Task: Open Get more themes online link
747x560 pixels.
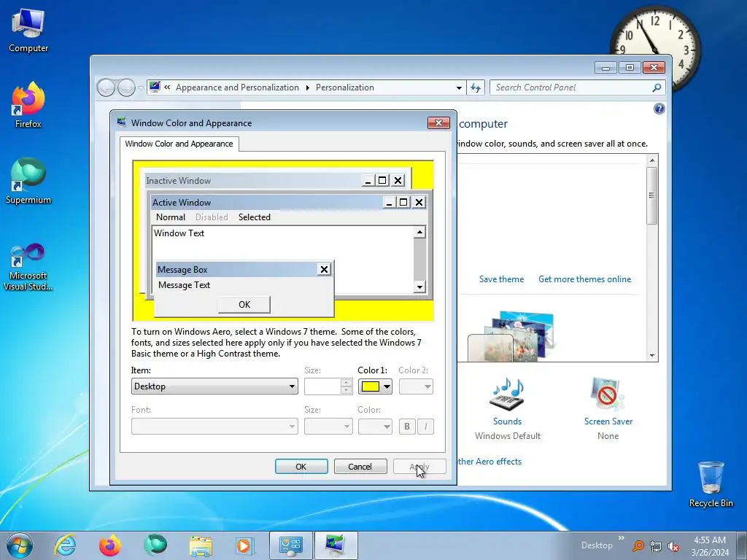Action: click(x=584, y=279)
